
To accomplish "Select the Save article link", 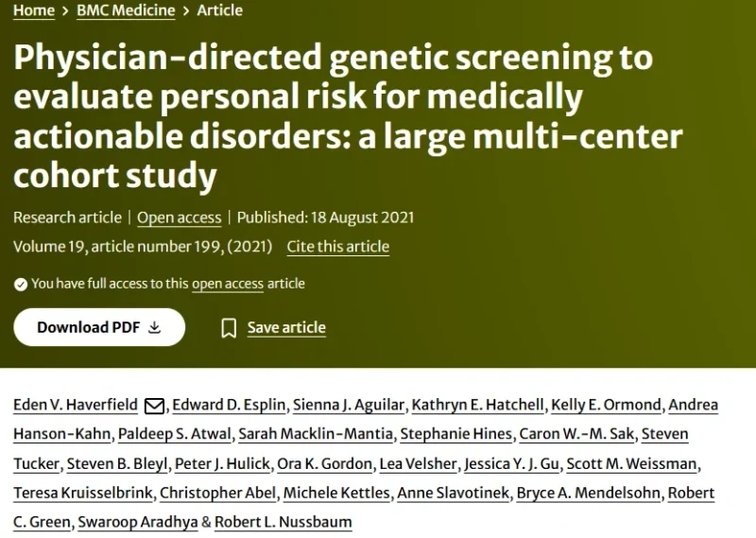I will [286, 328].
